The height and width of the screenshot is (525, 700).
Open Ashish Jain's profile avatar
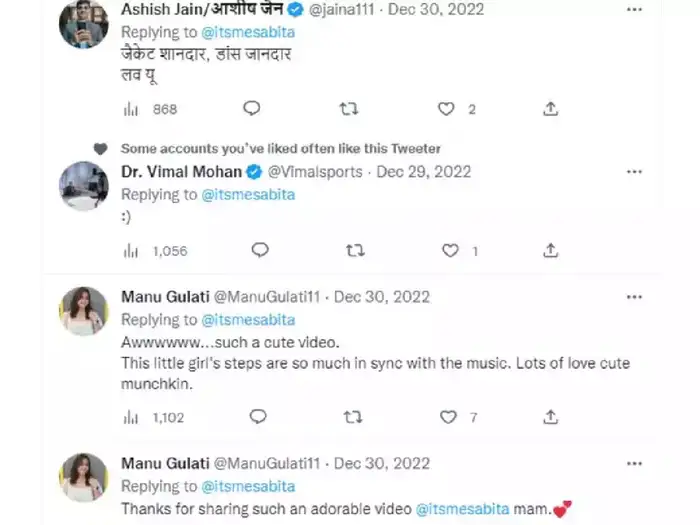tap(84, 24)
